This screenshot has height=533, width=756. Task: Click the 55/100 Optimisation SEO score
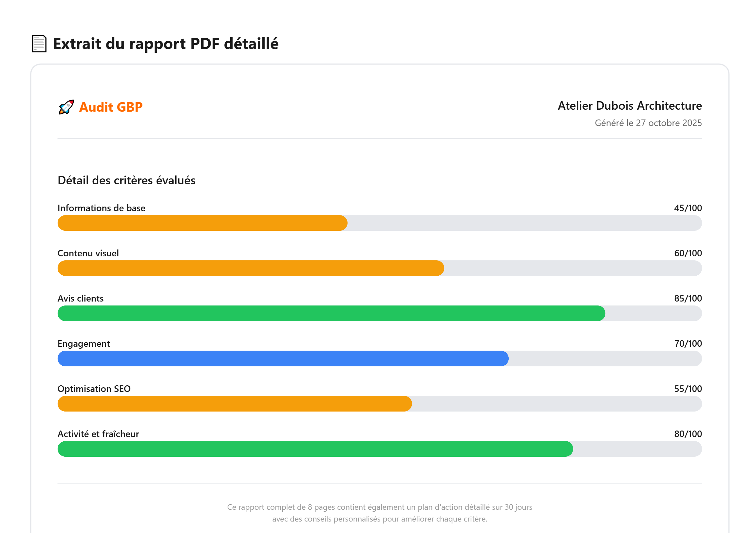[x=688, y=389]
